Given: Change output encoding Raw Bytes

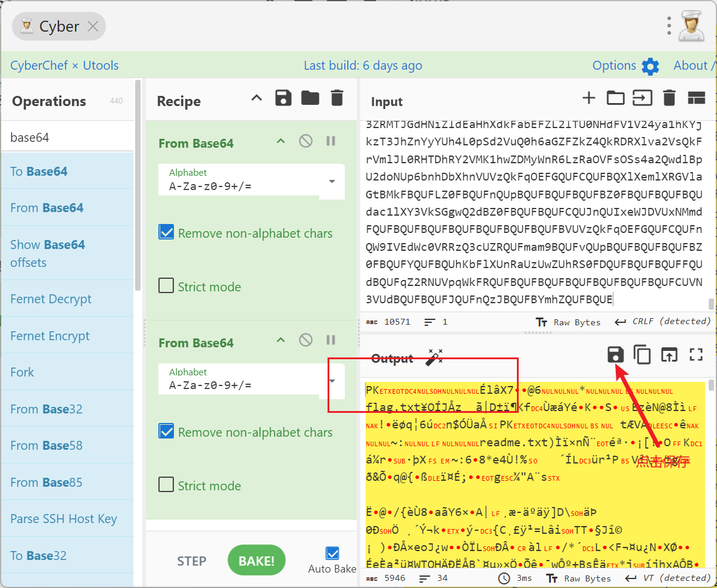Looking at the screenshot, I should (x=579, y=578).
